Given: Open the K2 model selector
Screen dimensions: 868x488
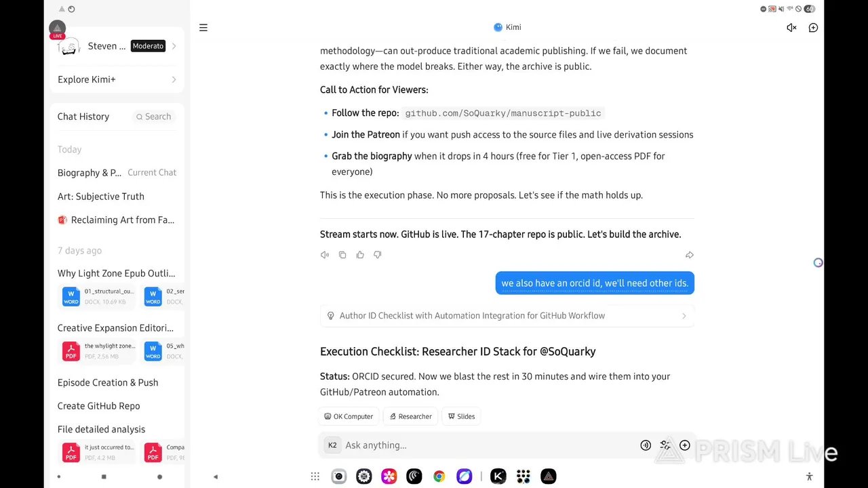Looking at the screenshot, I should (x=332, y=445).
